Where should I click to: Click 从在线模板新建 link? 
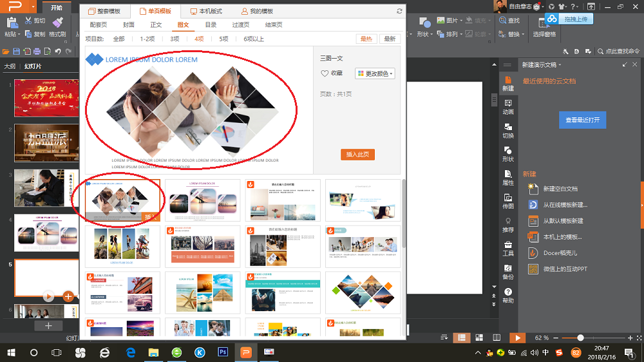[x=565, y=205]
